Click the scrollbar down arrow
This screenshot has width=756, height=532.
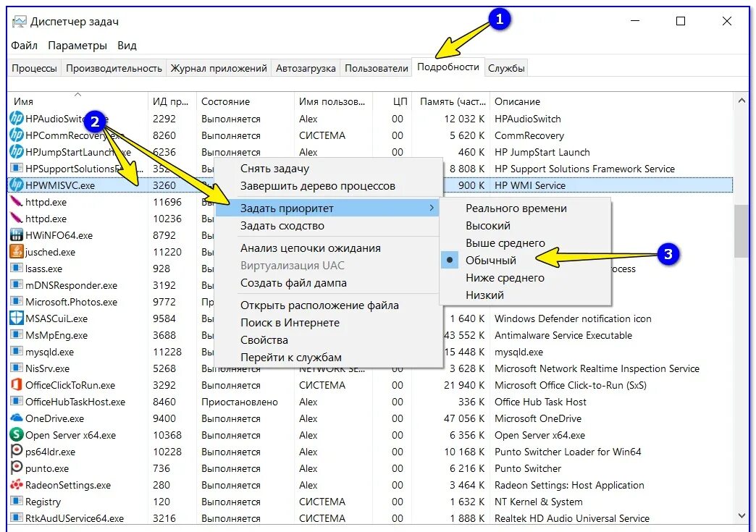click(742, 515)
